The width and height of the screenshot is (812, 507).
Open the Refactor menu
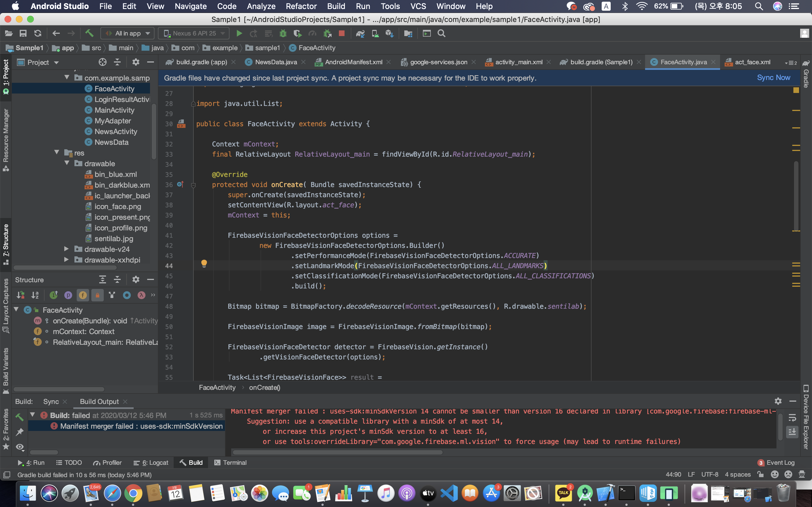pos(301,6)
